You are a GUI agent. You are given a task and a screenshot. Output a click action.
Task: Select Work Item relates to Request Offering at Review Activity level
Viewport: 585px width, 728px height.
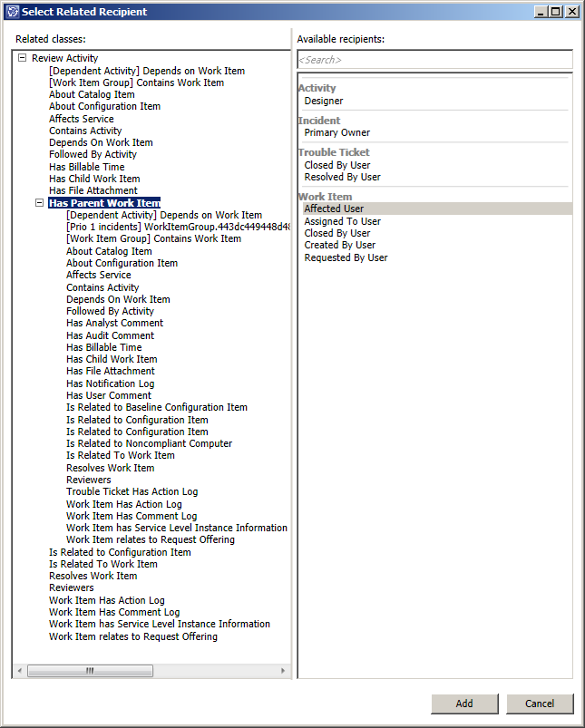click(133, 636)
